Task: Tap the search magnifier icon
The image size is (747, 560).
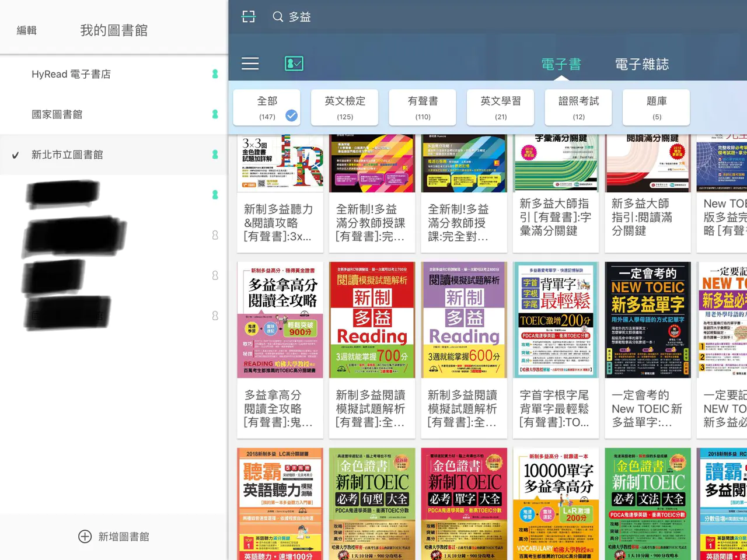Action: point(278,16)
